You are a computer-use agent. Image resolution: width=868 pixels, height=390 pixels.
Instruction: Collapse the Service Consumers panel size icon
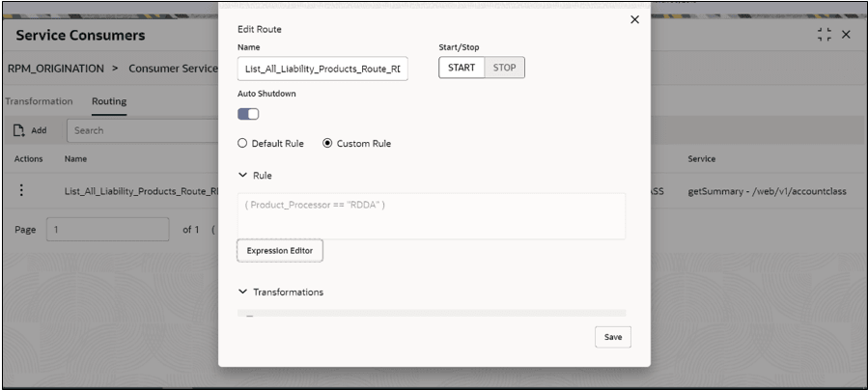click(x=825, y=35)
